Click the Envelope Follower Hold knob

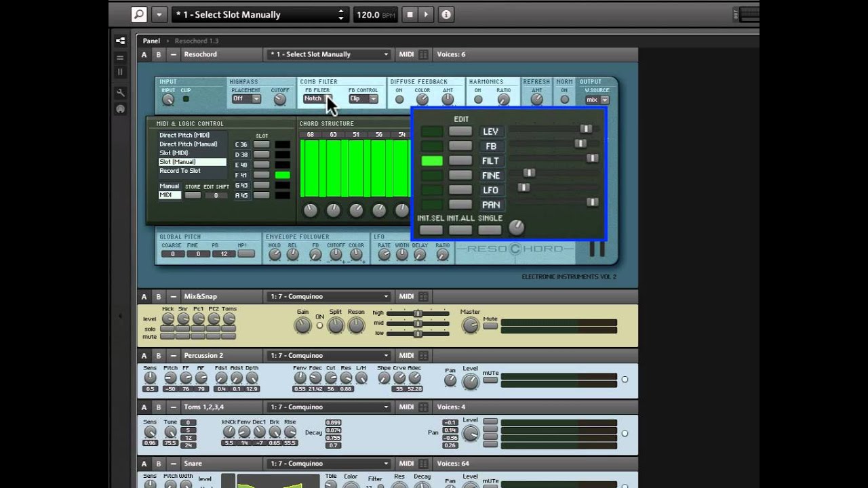(x=274, y=255)
